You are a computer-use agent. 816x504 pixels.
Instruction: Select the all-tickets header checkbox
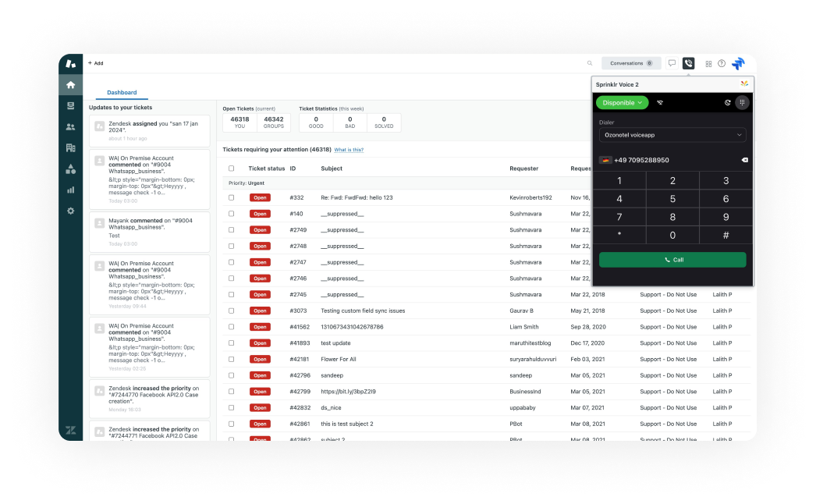(231, 169)
